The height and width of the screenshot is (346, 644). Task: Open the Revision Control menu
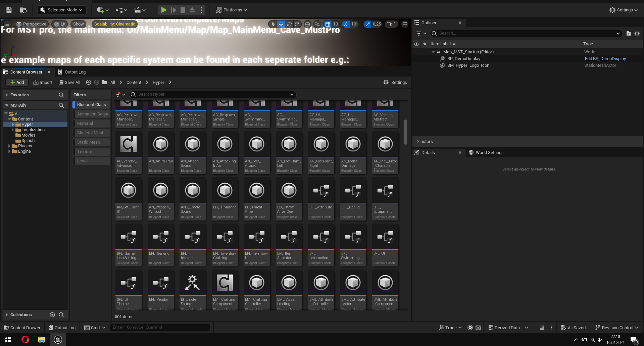pyautogui.click(x=617, y=328)
